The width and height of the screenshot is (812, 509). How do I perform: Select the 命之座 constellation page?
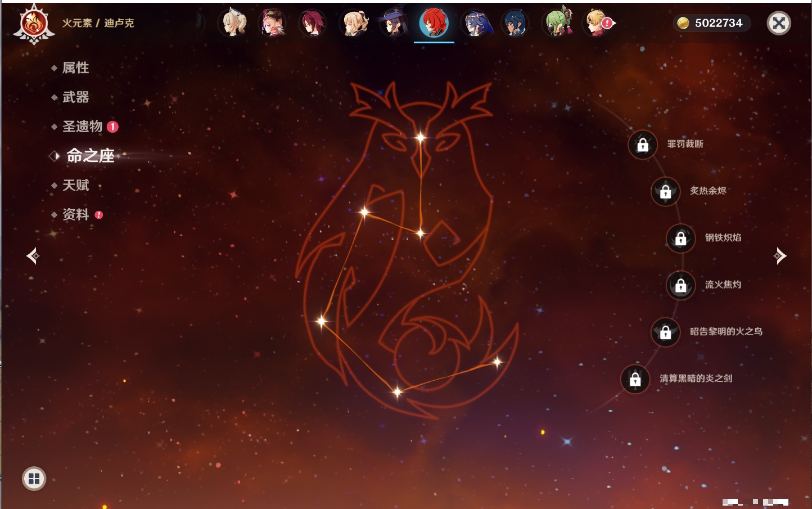pyautogui.click(x=91, y=156)
